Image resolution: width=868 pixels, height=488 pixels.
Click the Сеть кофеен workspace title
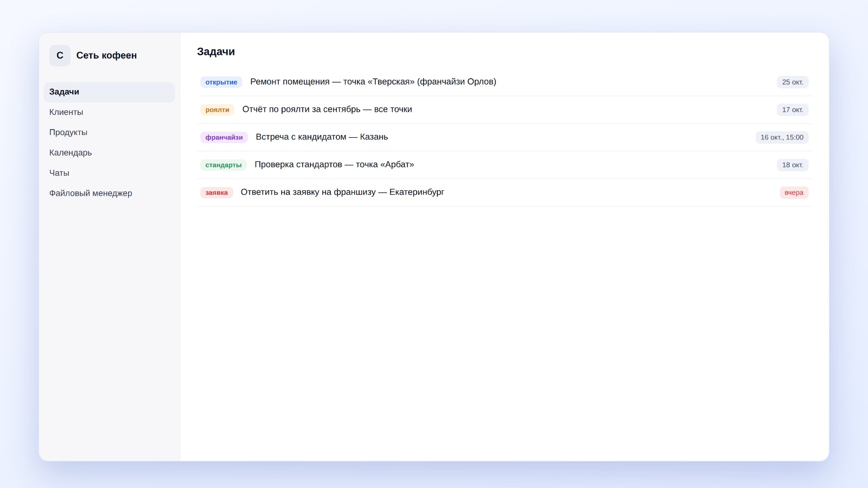click(x=106, y=55)
